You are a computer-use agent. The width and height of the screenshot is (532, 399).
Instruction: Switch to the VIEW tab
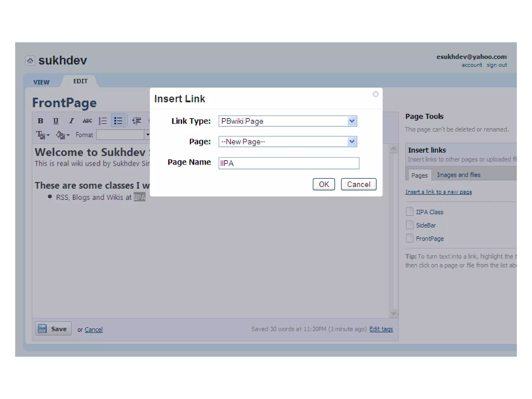coord(41,82)
